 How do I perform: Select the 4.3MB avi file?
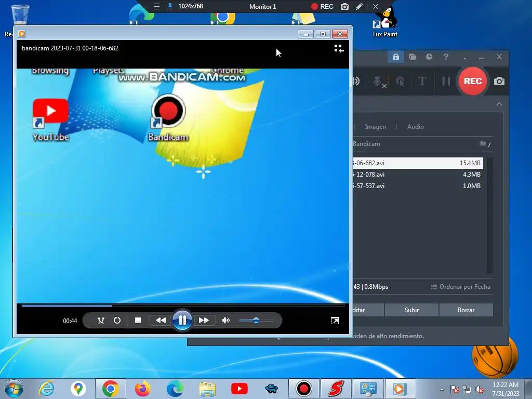418,175
